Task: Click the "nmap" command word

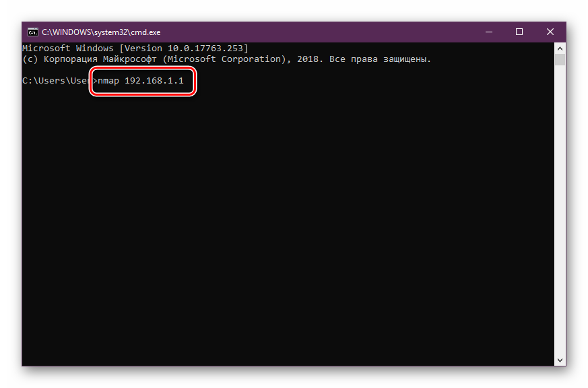Action: coord(108,81)
